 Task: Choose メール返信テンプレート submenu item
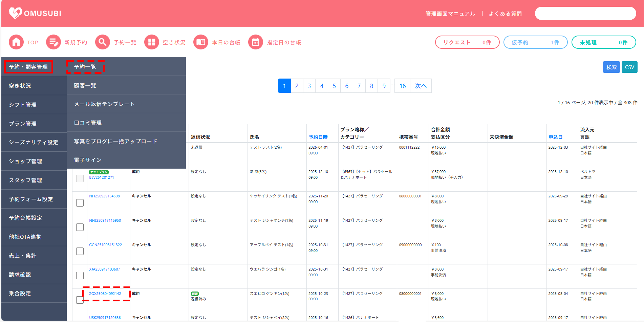pos(104,104)
